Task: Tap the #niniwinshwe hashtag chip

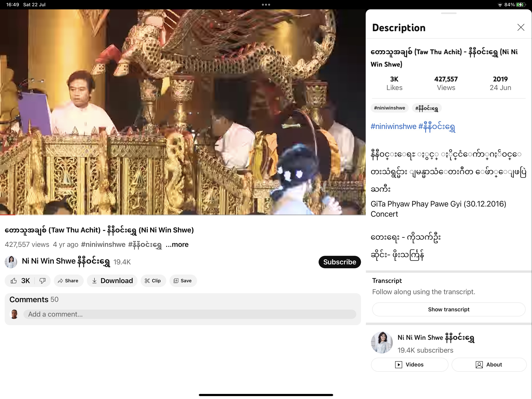Action: click(x=389, y=108)
